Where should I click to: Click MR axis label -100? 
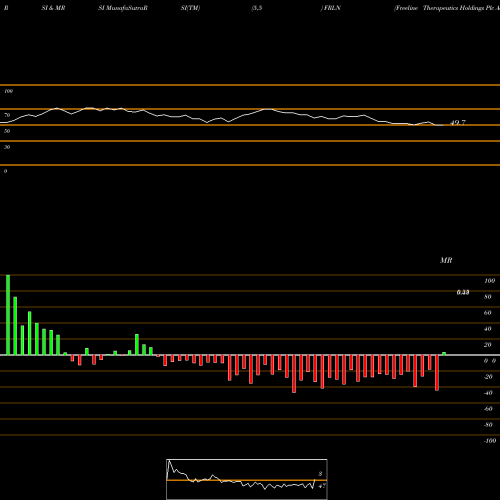click(490, 441)
